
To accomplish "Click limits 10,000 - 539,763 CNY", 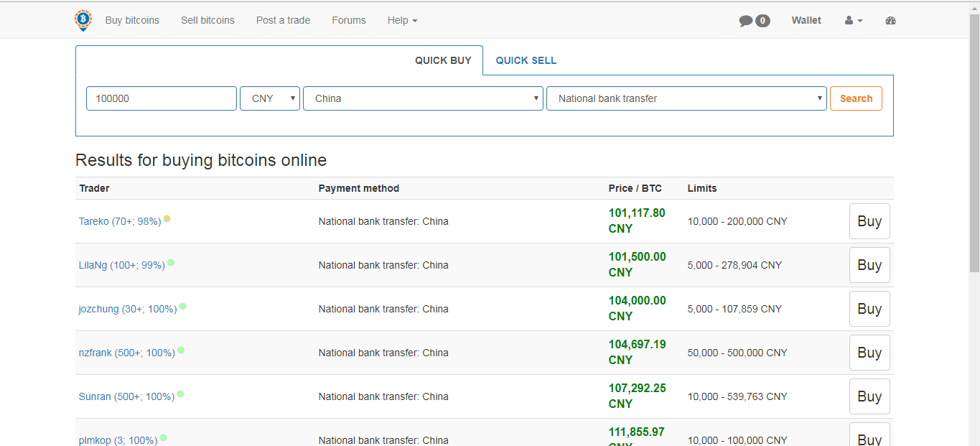I will [x=737, y=396].
